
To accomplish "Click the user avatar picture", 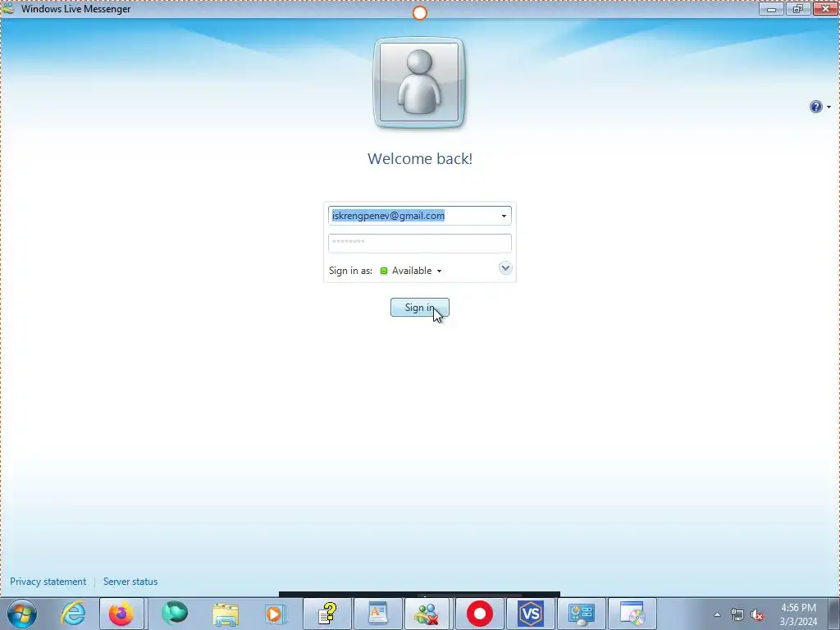I will pyautogui.click(x=419, y=83).
